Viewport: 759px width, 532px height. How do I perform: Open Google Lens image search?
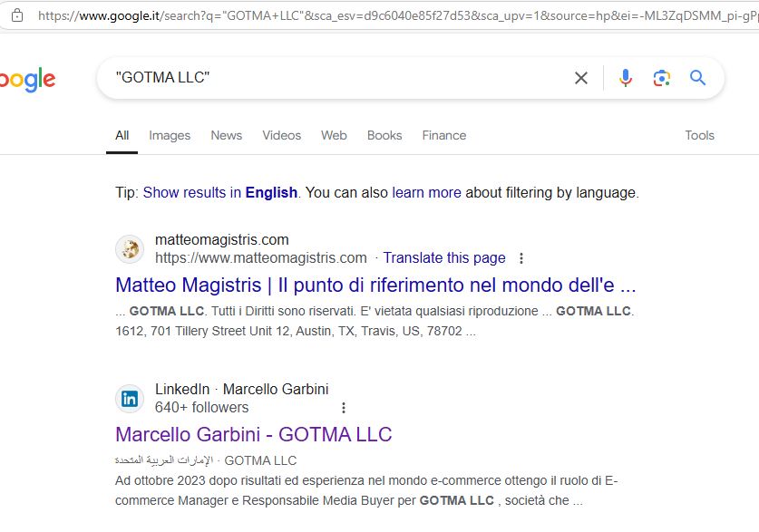point(662,78)
